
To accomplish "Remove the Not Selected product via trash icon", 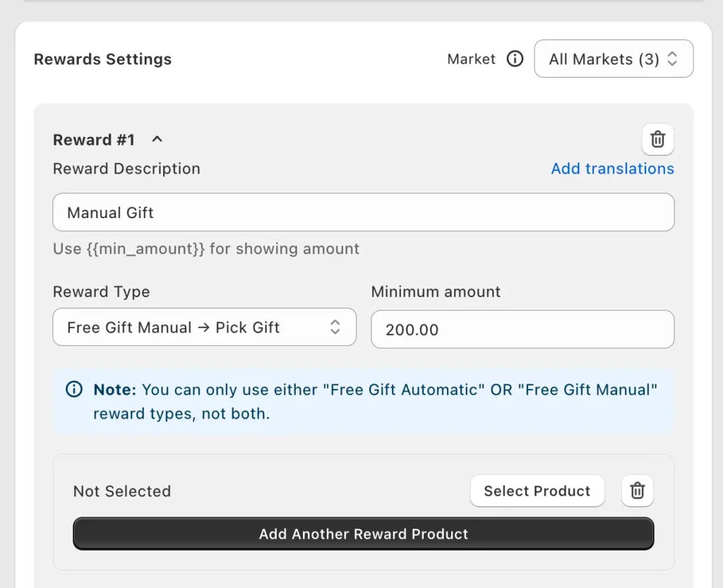I will tap(637, 491).
